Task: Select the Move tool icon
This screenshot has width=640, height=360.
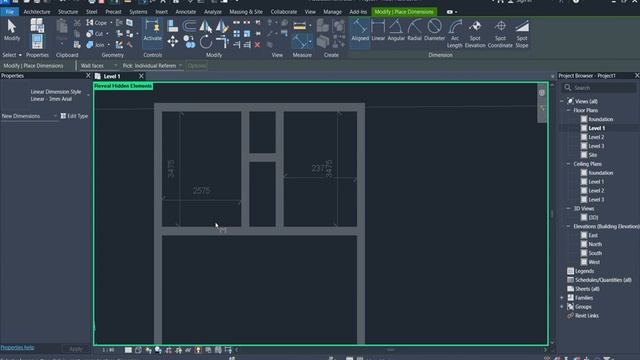Action: click(173, 41)
